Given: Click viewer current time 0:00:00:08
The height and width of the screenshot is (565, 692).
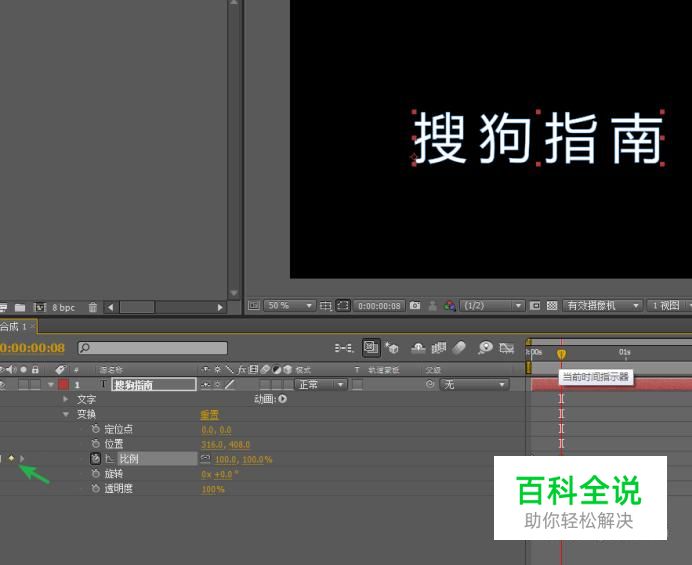Looking at the screenshot, I should (x=379, y=305).
